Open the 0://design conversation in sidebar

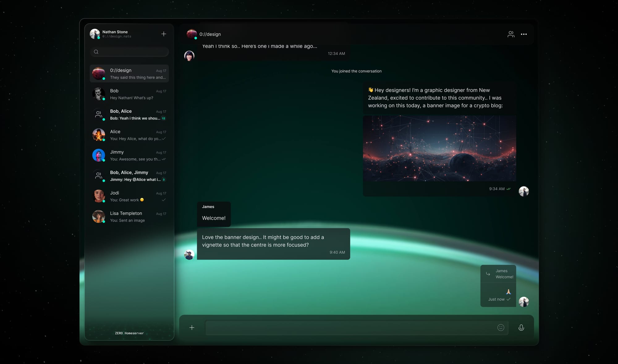pyautogui.click(x=129, y=74)
